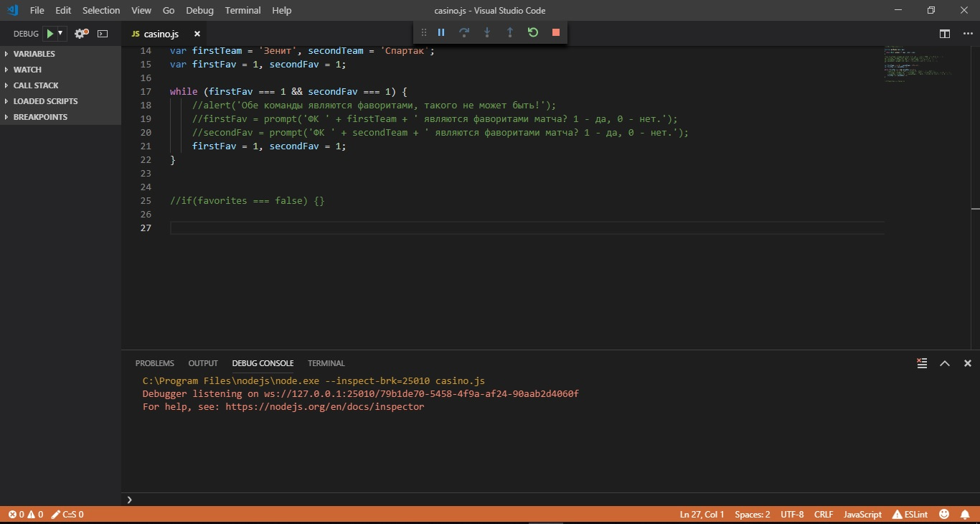Open the Edit menu
Image resolution: width=980 pixels, height=524 pixels.
(x=63, y=10)
